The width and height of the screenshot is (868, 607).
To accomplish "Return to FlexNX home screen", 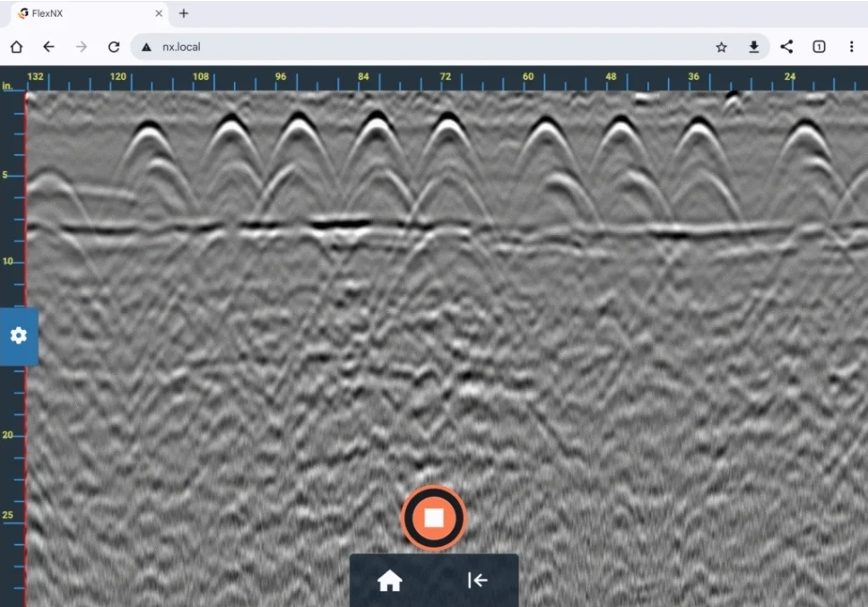I will [390, 580].
